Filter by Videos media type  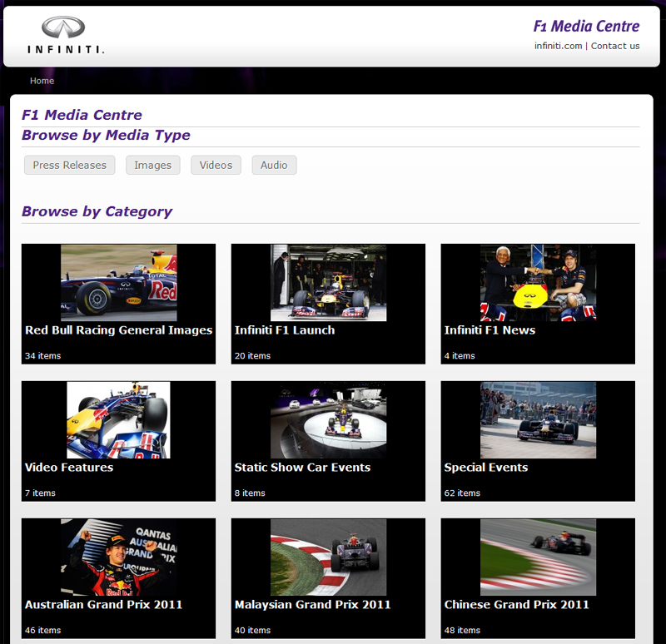tap(216, 165)
